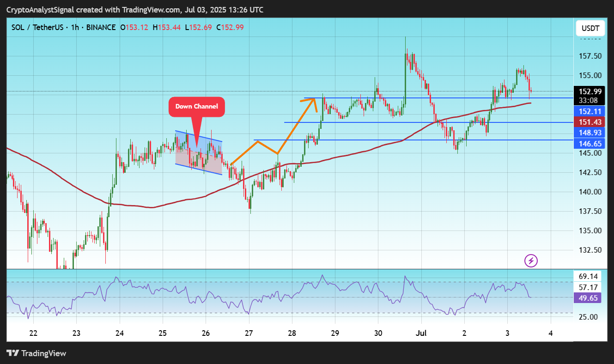Select the blue 148.93 price level label
This screenshot has width=614, height=364.
tap(590, 133)
